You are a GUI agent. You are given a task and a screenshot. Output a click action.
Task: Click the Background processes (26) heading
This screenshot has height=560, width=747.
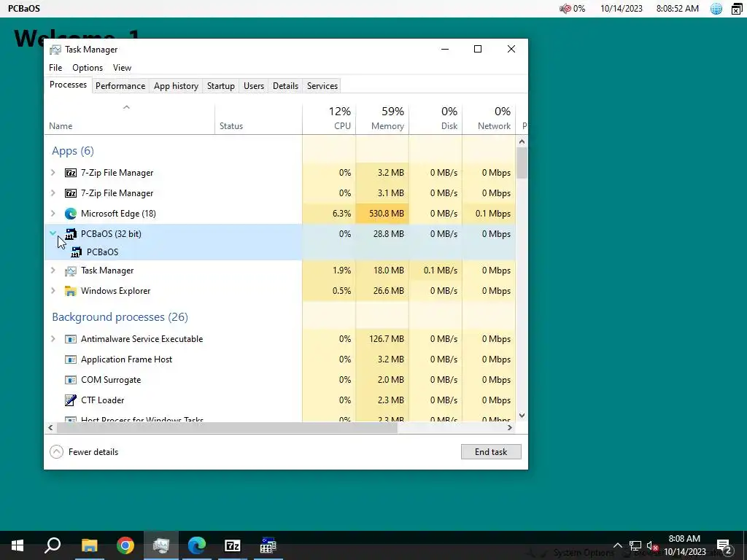[120, 317]
